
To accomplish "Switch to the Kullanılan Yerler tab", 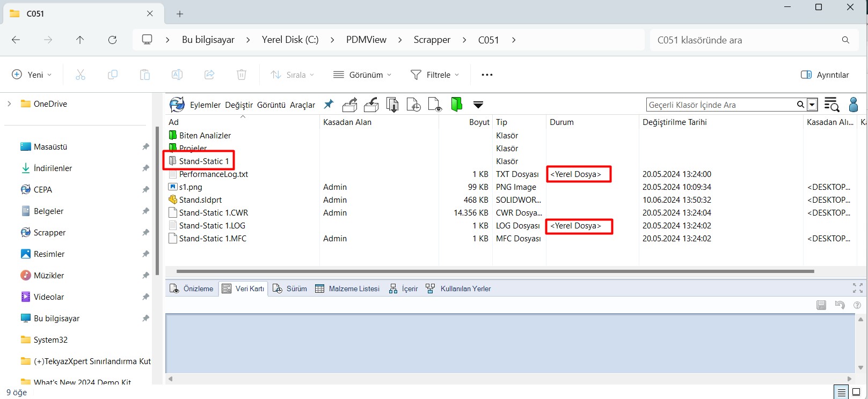I will tap(458, 289).
